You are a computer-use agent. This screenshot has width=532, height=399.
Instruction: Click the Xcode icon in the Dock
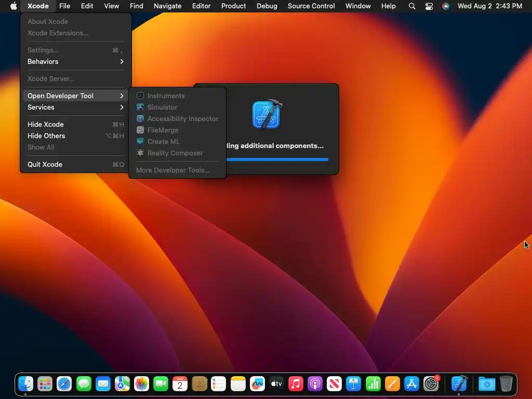click(459, 384)
